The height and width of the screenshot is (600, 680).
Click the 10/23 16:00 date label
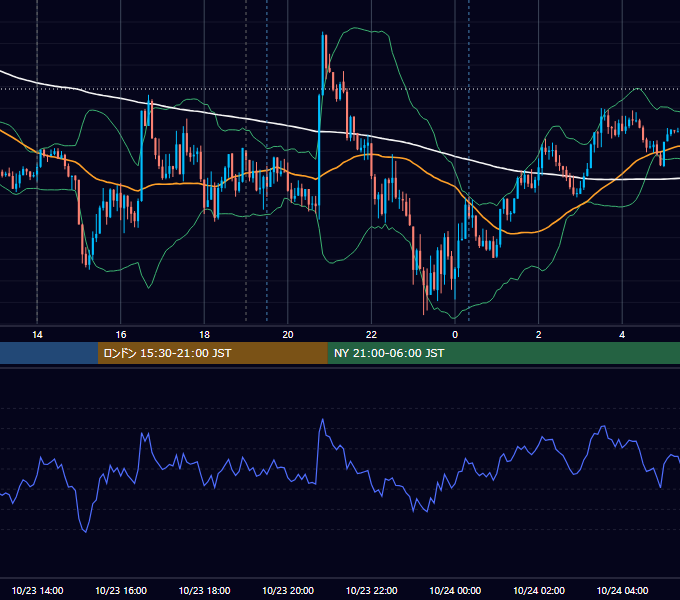(121, 590)
